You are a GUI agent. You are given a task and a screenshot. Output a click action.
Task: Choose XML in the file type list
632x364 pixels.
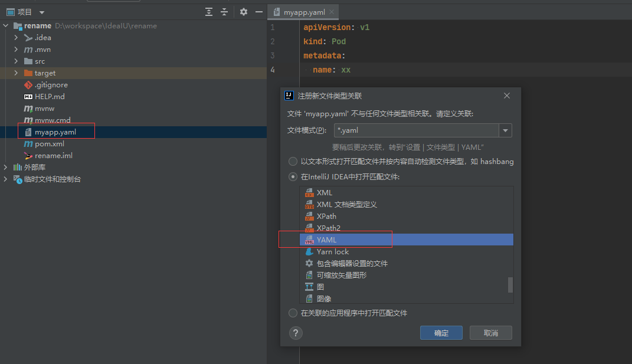coord(406,193)
